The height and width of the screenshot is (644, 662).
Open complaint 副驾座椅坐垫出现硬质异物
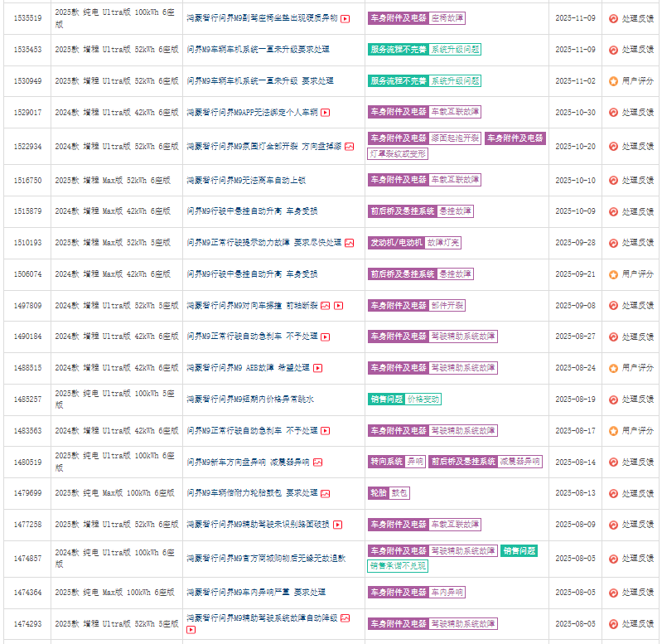(x=262, y=18)
